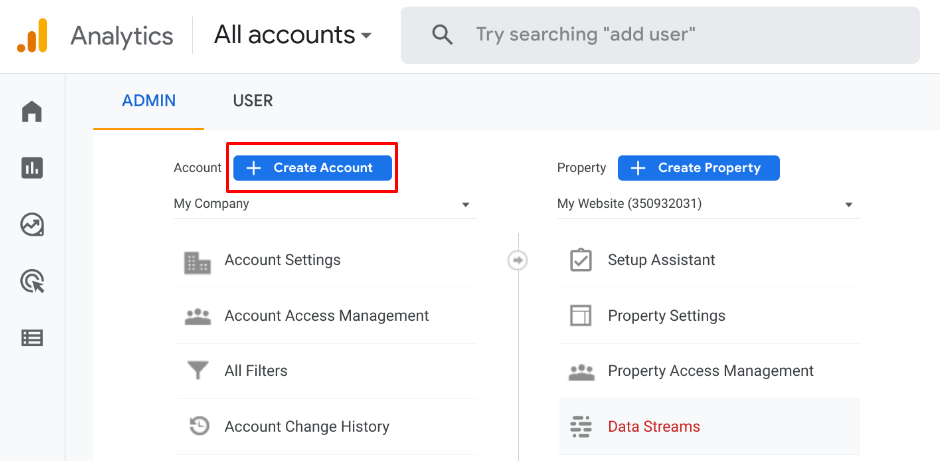Switch to the ADMIN tab
940x461 pixels.
[x=149, y=101]
